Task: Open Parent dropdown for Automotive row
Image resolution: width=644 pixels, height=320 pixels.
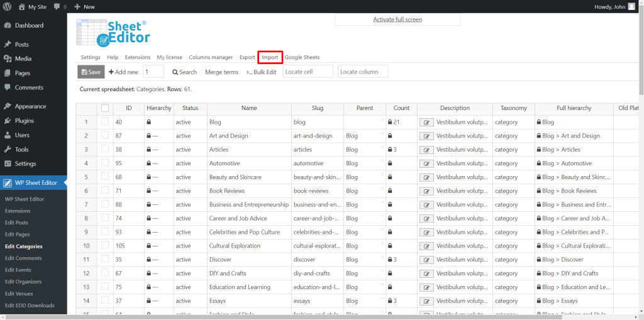Action: coord(382,161)
